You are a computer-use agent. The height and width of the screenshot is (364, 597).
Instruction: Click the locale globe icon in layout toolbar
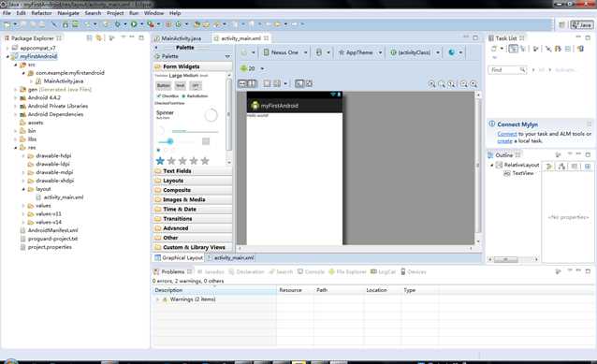point(452,52)
